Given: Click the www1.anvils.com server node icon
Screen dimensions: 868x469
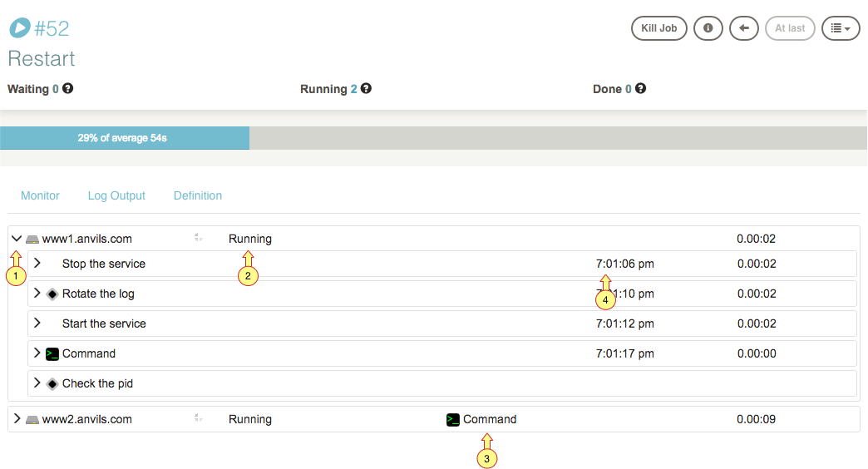Looking at the screenshot, I should (32, 239).
